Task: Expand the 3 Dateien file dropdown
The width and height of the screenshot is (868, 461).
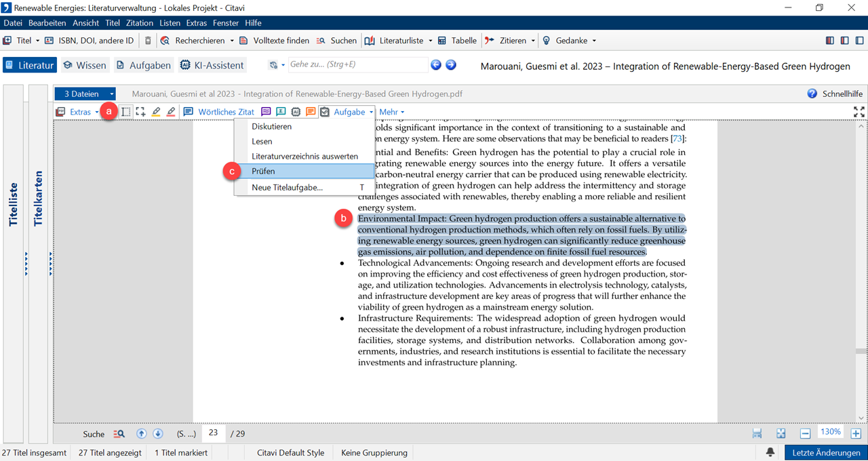Action: 112,94
